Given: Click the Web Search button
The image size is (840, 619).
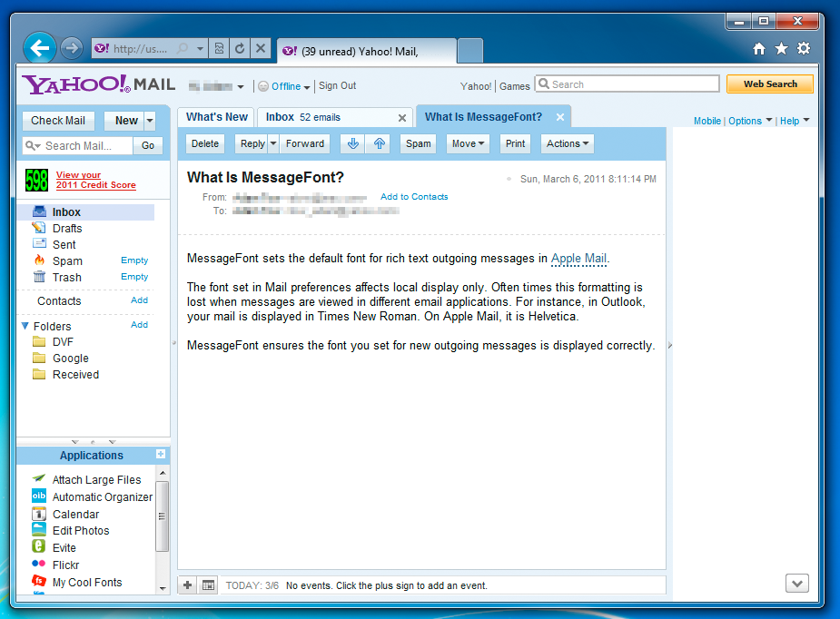Looking at the screenshot, I should point(770,84).
